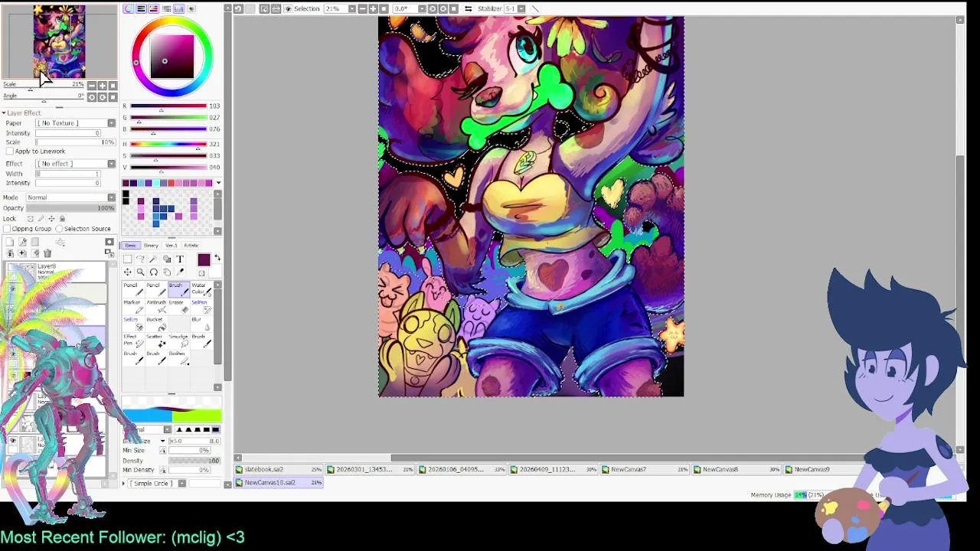Switch to slatebook.sai2 document tab
The height and width of the screenshot is (551, 980).
279,469
